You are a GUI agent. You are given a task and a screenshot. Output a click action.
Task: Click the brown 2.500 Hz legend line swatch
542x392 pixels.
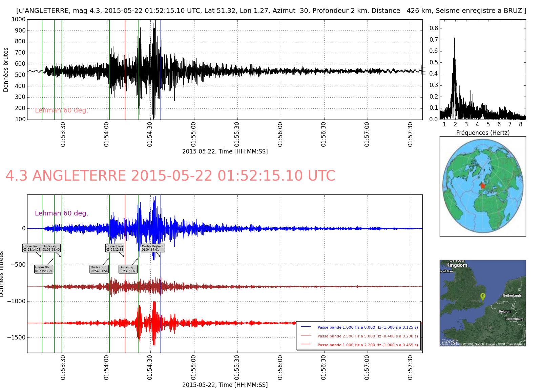[x=306, y=335]
